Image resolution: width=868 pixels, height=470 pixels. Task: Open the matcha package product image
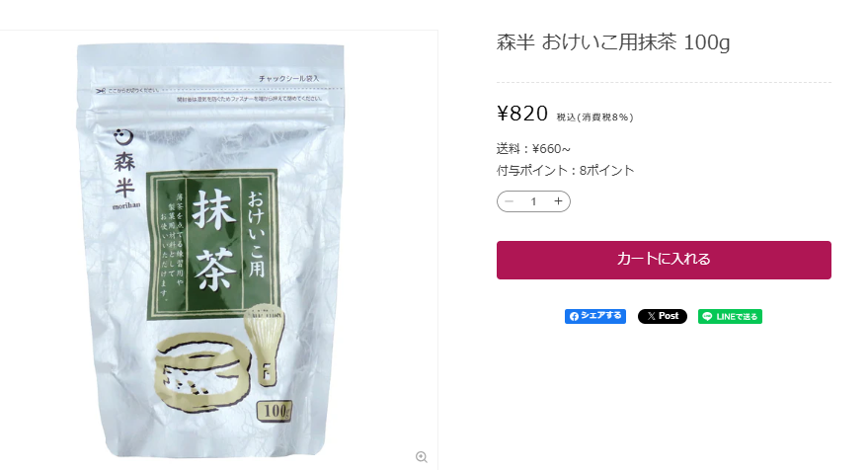tap(210, 250)
